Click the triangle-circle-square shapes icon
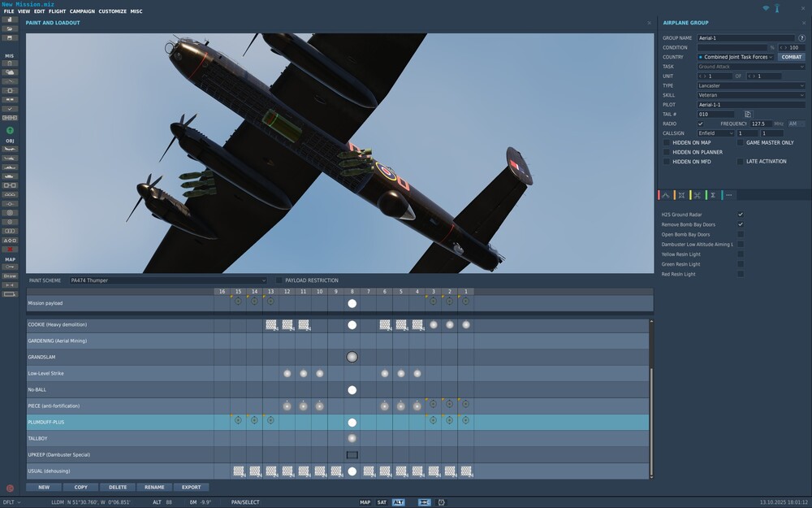 9,241
